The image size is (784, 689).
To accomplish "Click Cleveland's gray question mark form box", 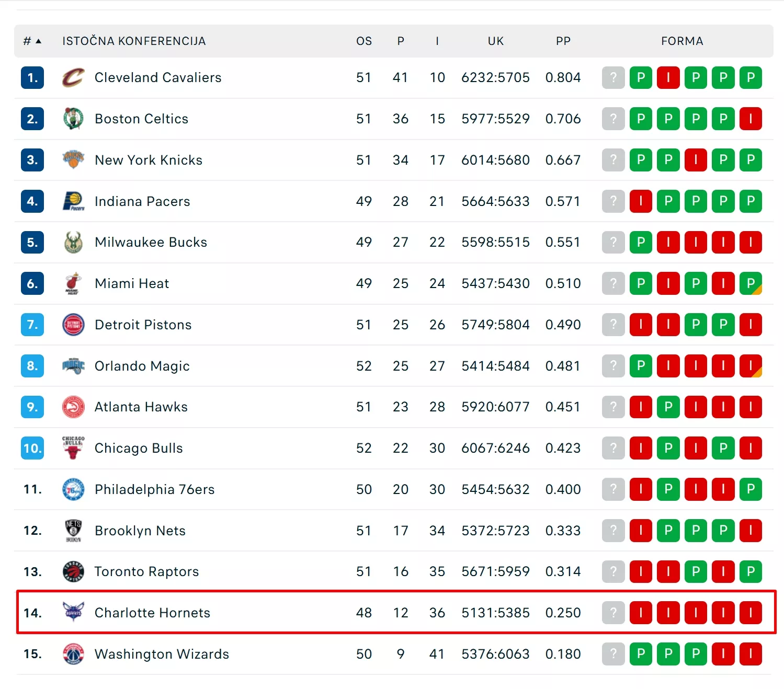I will (x=613, y=78).
